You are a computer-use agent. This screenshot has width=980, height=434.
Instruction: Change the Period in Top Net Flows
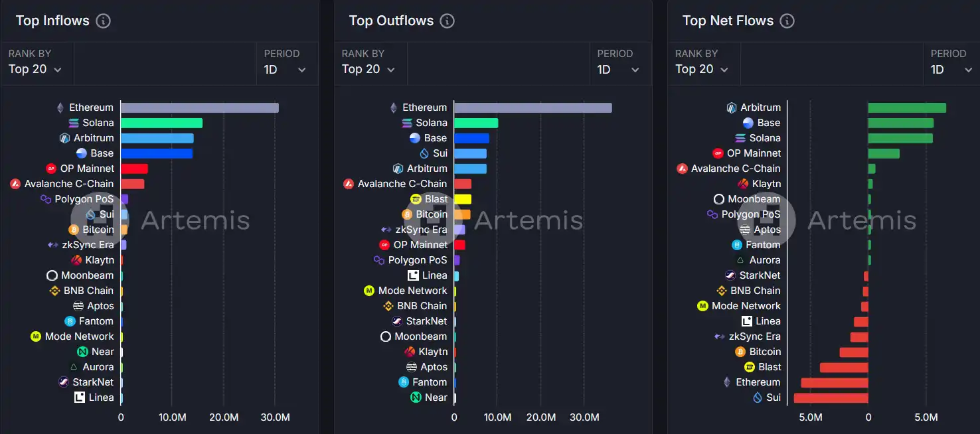click(x=951, y=69)
